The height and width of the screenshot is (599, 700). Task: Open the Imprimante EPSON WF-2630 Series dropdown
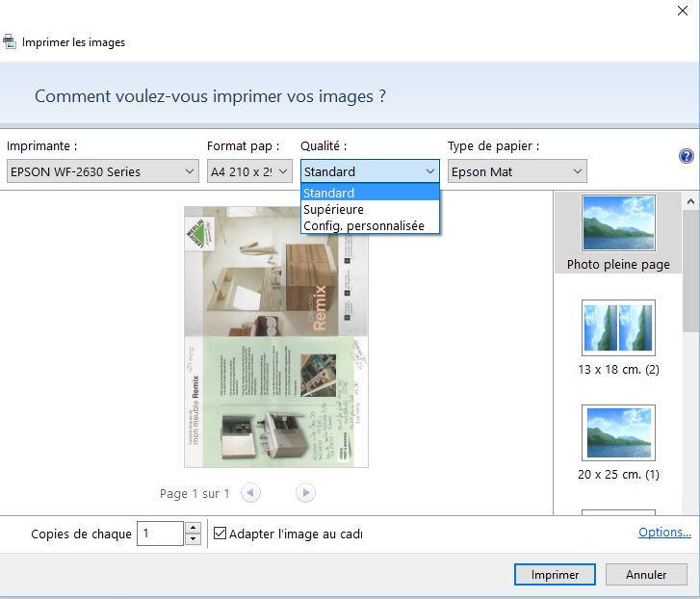(x=103, y=171)
